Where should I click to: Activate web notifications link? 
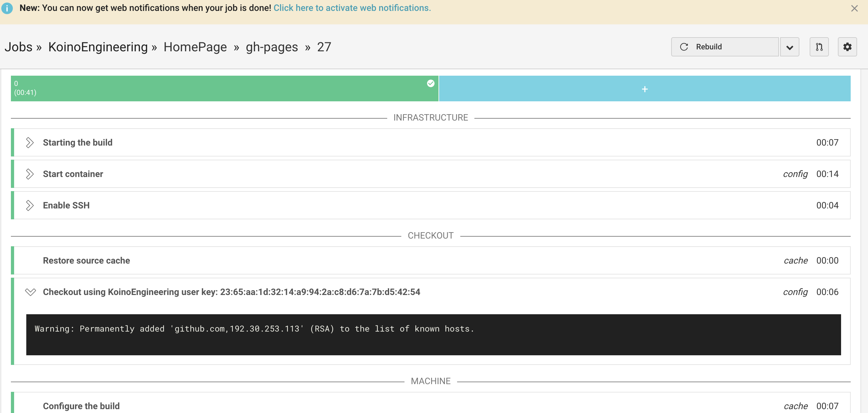[x=352, y=8]
